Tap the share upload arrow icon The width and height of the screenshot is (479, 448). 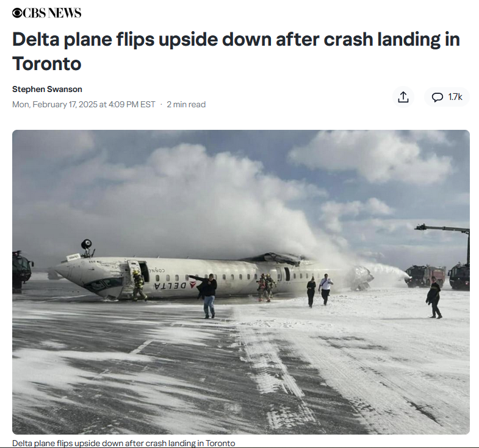403,97
